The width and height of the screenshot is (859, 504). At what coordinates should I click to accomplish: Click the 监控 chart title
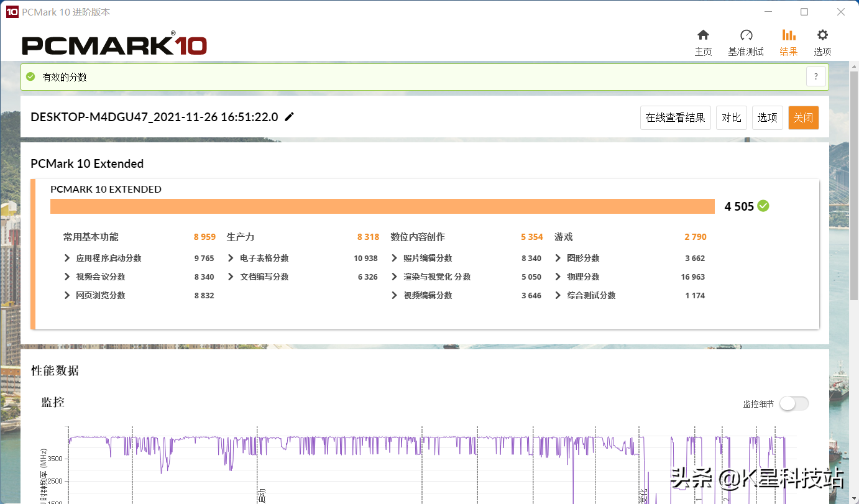(53, 402)
